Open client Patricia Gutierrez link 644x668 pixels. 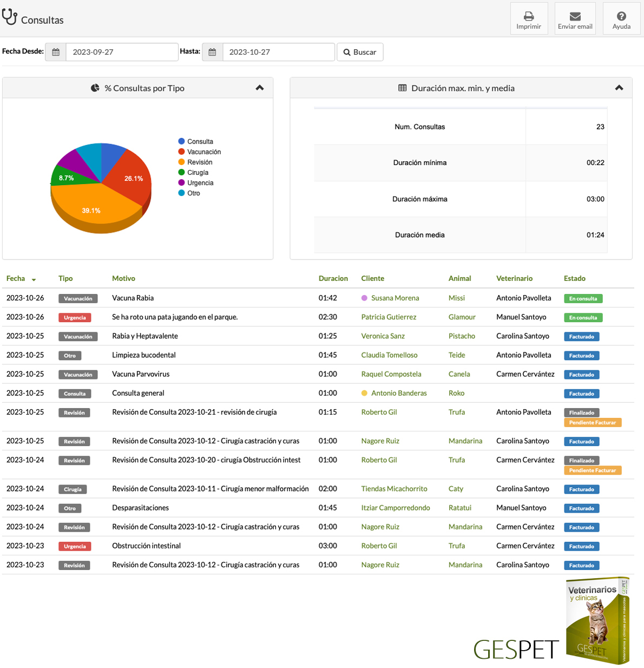point(389,317)
